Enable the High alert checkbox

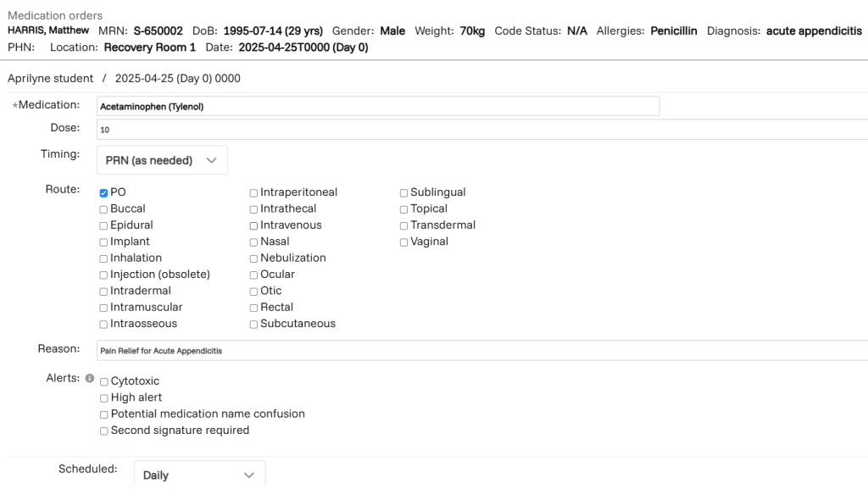coord(103,398)
